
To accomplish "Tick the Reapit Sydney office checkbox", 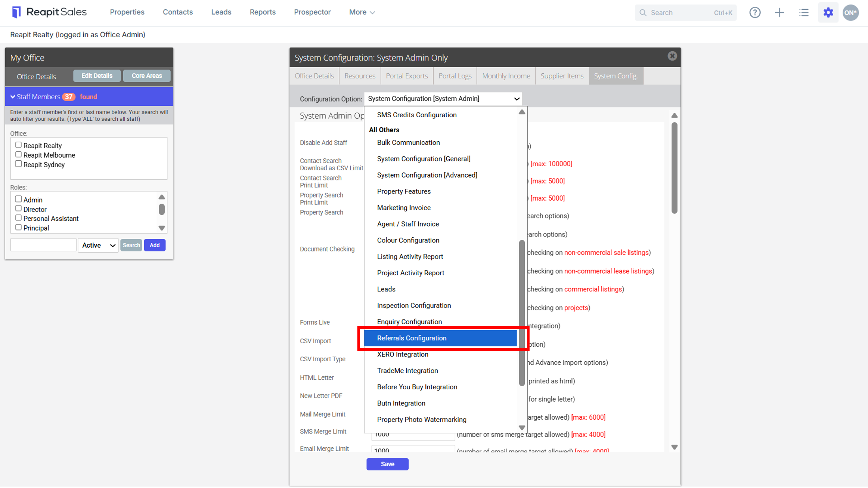I will pos(18,164).
